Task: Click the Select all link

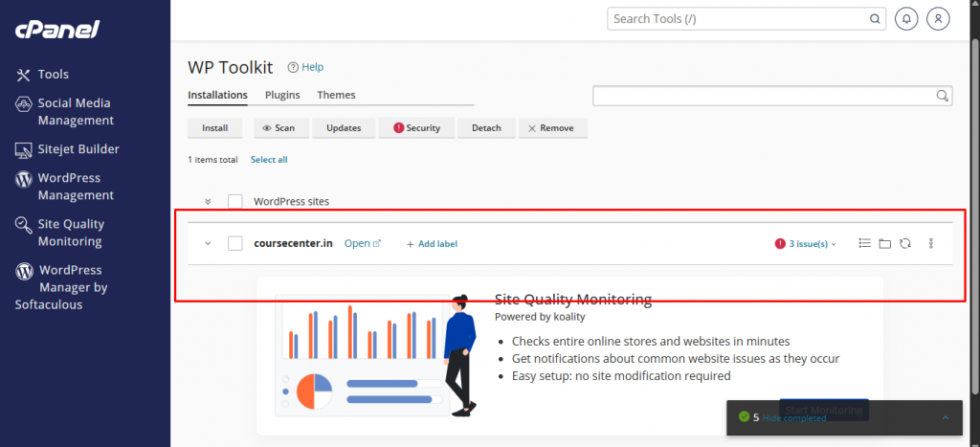Action: [x=269, y=160]
